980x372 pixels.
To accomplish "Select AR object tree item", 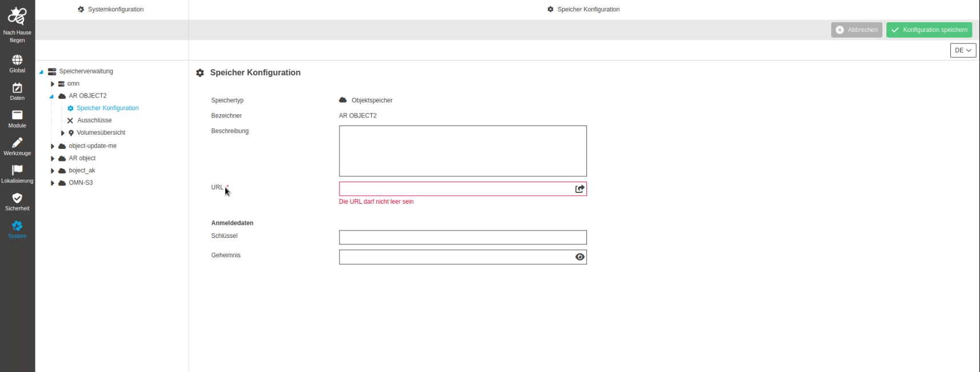I will pos(82,158).
